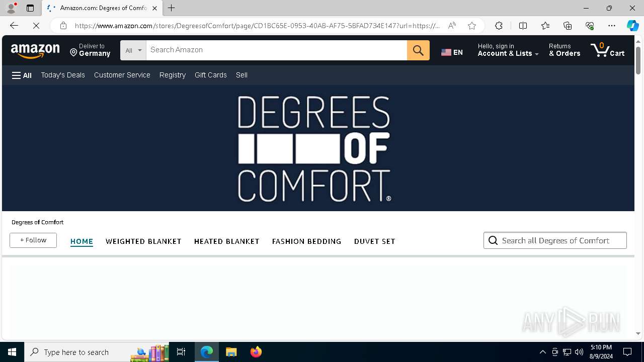Image resolution: width=644 pixels, height=362 pixels.
Task: Go to Amazon home via logo
Action: point(35,50)
